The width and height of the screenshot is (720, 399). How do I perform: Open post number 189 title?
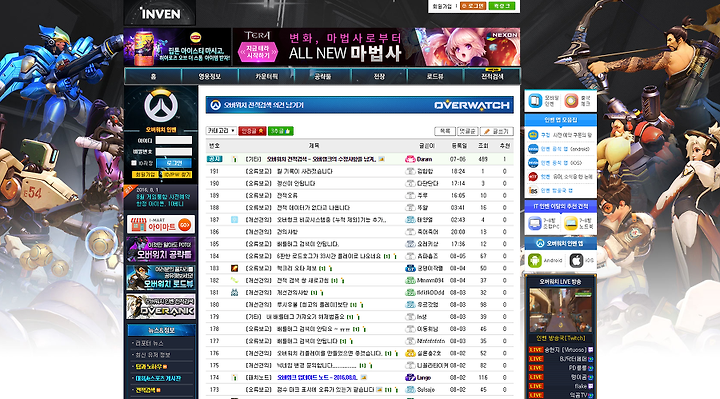[x=287, y=196]
